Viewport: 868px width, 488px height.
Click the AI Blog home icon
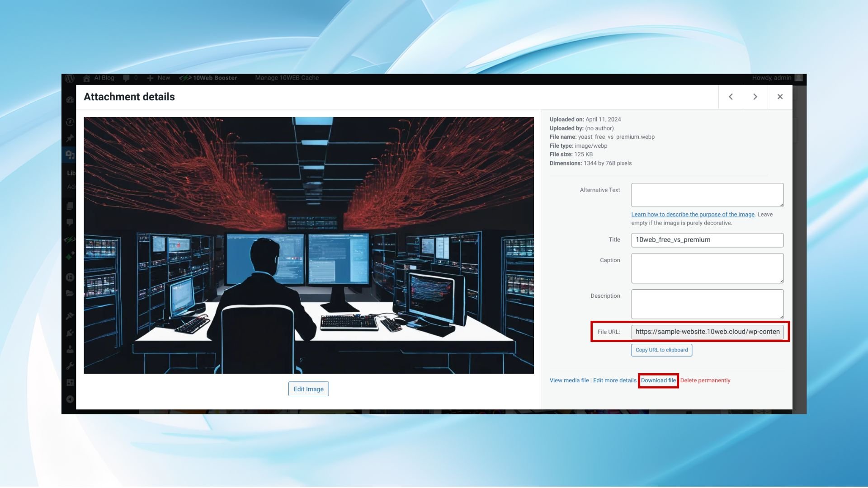pyautogui.click(x=86, y=78)
